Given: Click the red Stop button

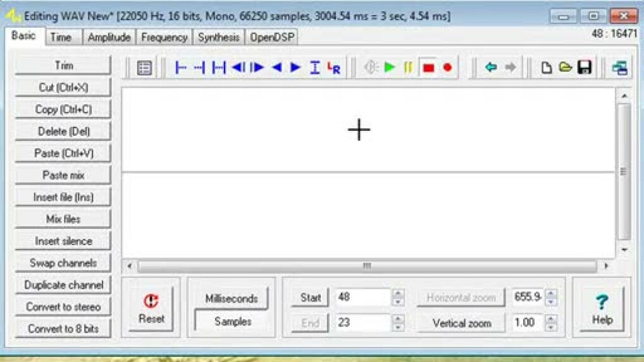Looking at the screenshot, I should [428, 68].
